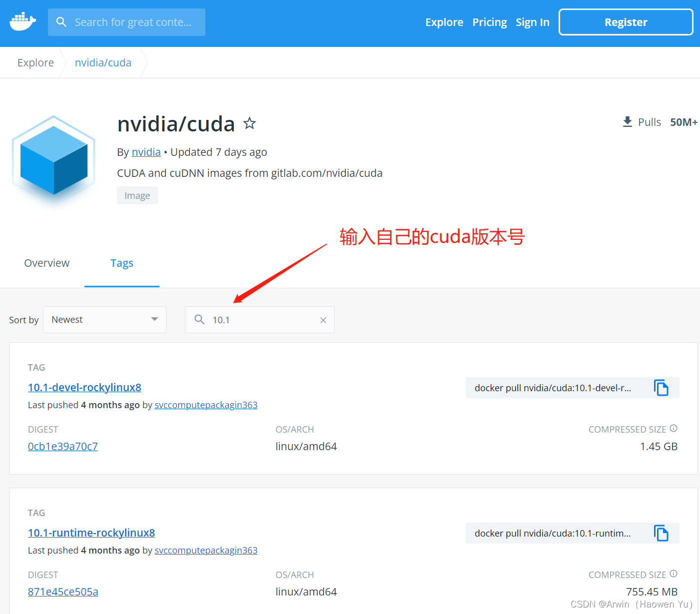Click linux/amd64 under the devel tag
Screen dimensions: 700x614
pos(306,446)
